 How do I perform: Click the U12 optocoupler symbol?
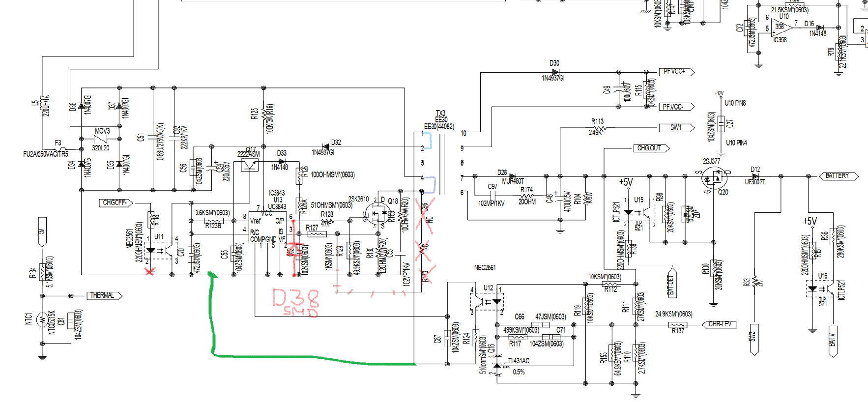point(488,301)
